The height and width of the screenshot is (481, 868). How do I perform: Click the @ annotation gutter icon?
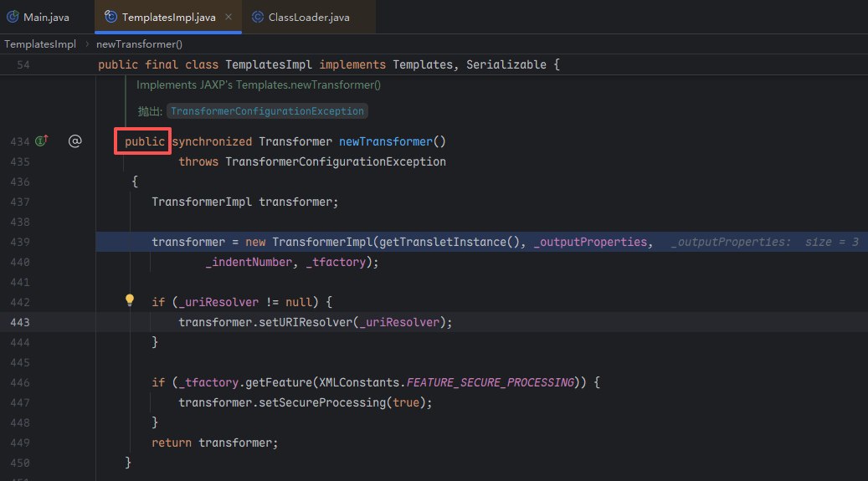pyautogui.click(x=74, y=141)
